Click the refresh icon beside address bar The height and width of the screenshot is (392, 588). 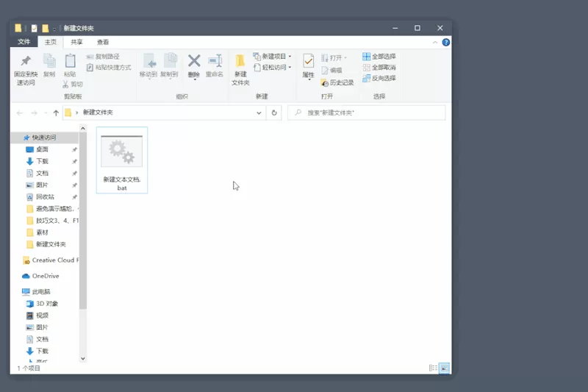(274, 113)
